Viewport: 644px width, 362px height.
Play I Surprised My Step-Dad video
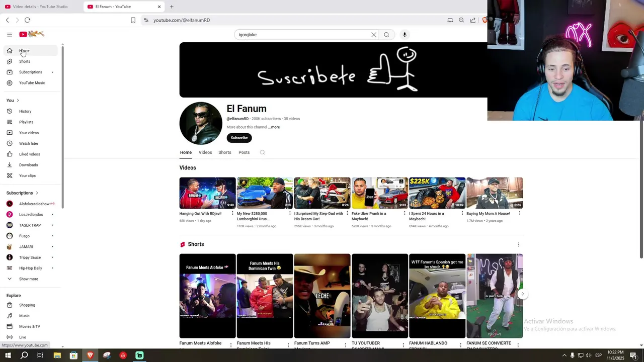click(322, 193)
